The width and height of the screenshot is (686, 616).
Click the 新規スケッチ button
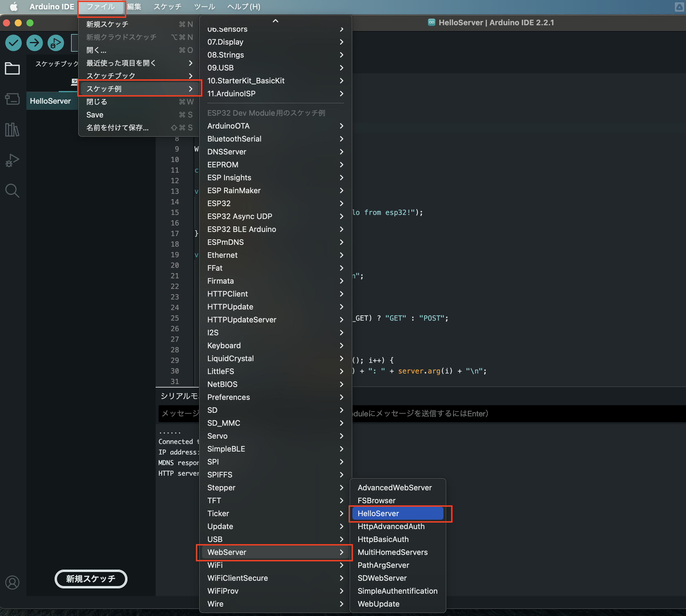pyautogui.click(x=91, y=579)
